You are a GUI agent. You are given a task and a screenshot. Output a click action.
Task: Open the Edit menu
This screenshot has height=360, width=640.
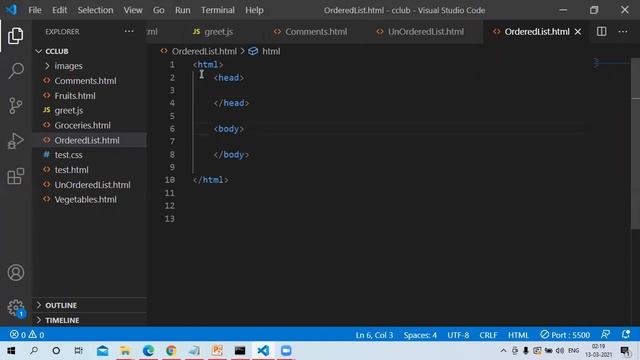point(60,10)
